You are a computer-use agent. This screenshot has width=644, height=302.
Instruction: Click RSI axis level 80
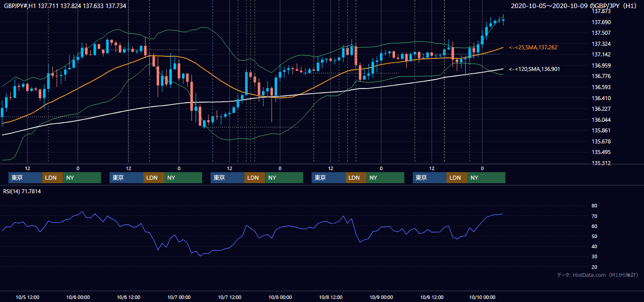(x=594, y=206)
